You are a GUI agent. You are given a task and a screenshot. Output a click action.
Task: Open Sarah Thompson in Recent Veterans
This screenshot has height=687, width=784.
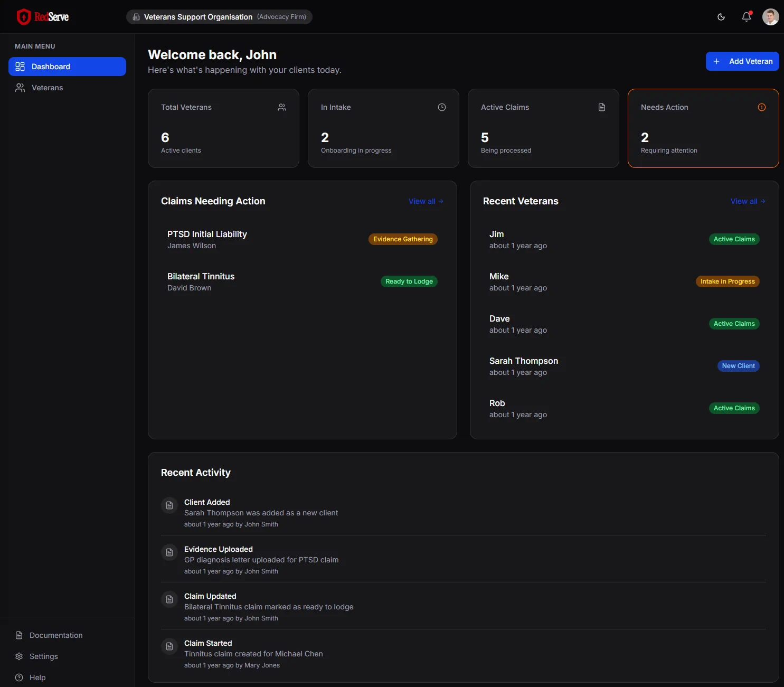(x=523, y=361)
